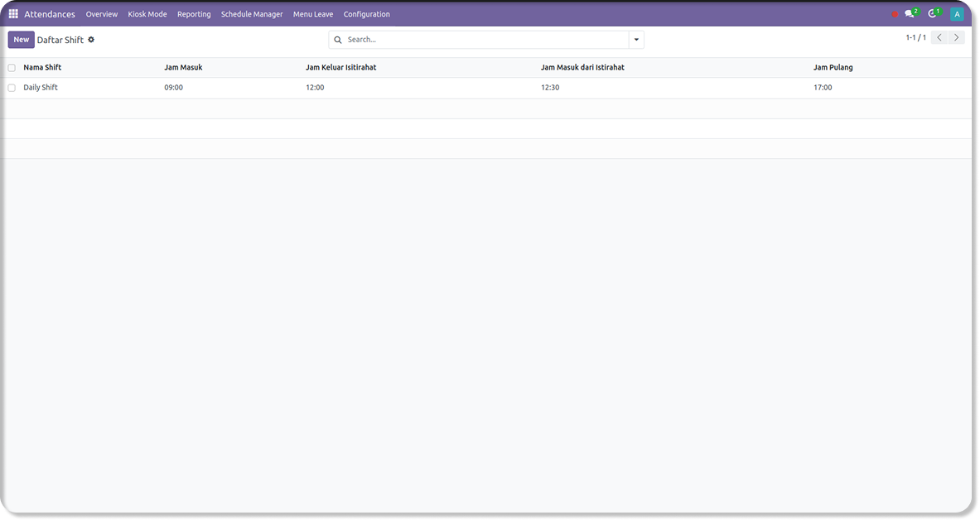The width and height of the screenshot is (980, 520).
Task: Go to the previous page with left arrow
Action: click(x=939, y=38)
